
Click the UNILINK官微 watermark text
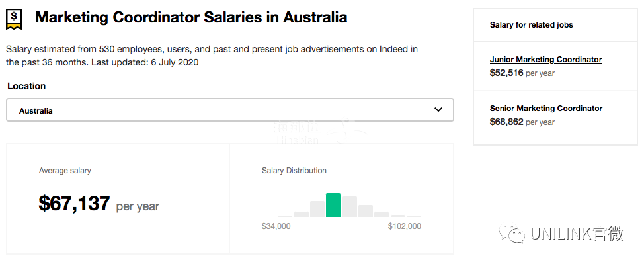(577, 234)
